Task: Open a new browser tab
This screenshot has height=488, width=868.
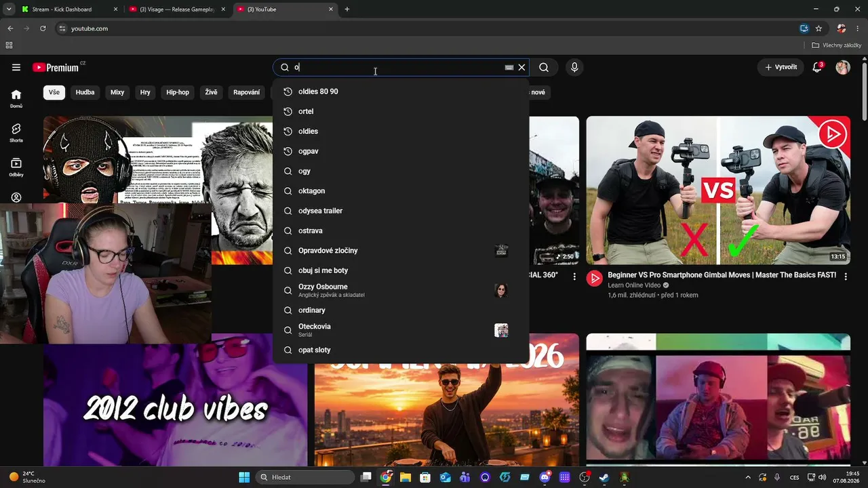Action: [347, 9]
